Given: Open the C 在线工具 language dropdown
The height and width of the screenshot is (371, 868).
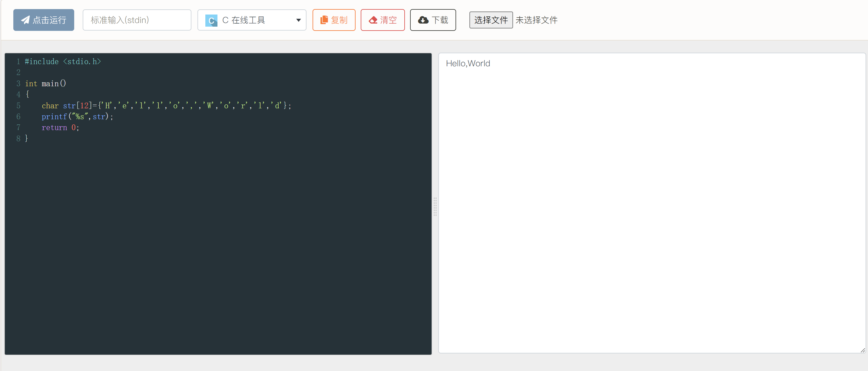Looking at the screenshot, I should pyautogui.click(x=251, y=20).
